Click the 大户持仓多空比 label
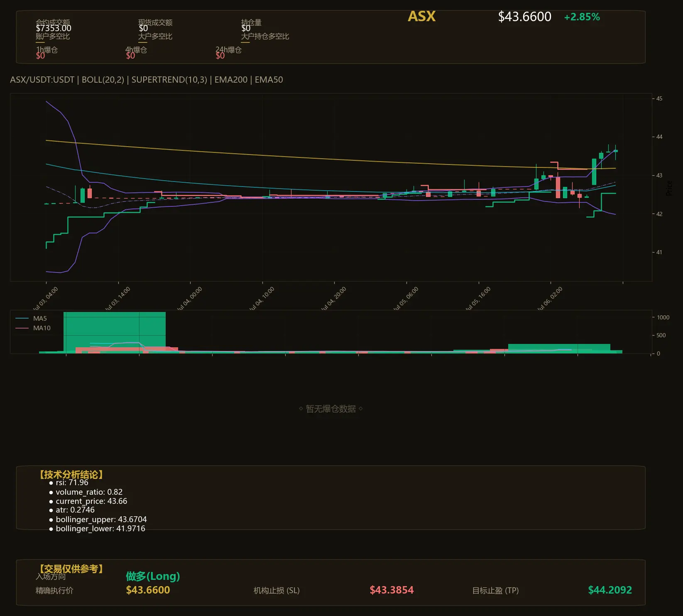 pos(265,36)
